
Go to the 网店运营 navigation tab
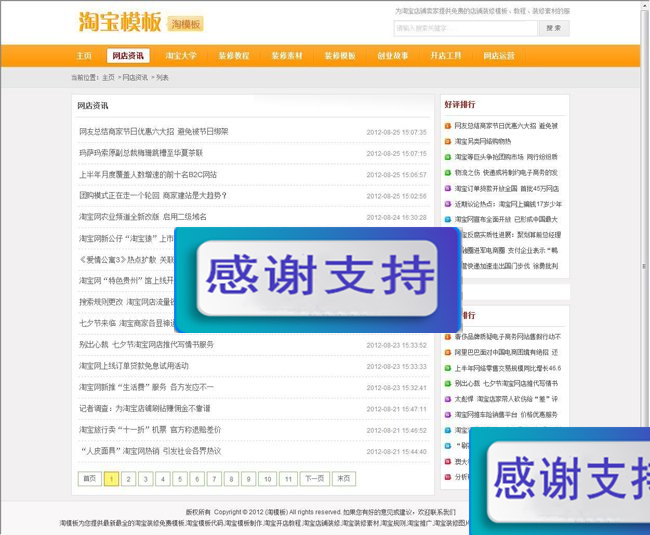499,56
